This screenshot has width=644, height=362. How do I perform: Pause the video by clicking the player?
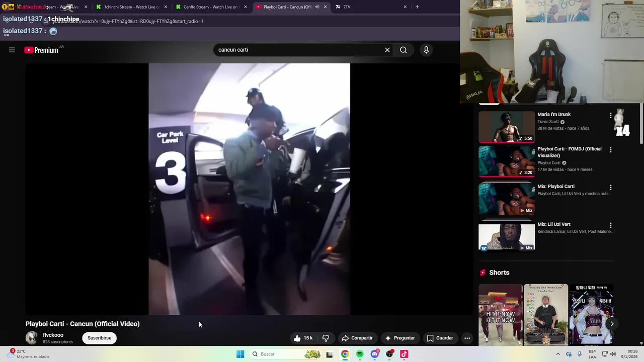tap(249, 189)
